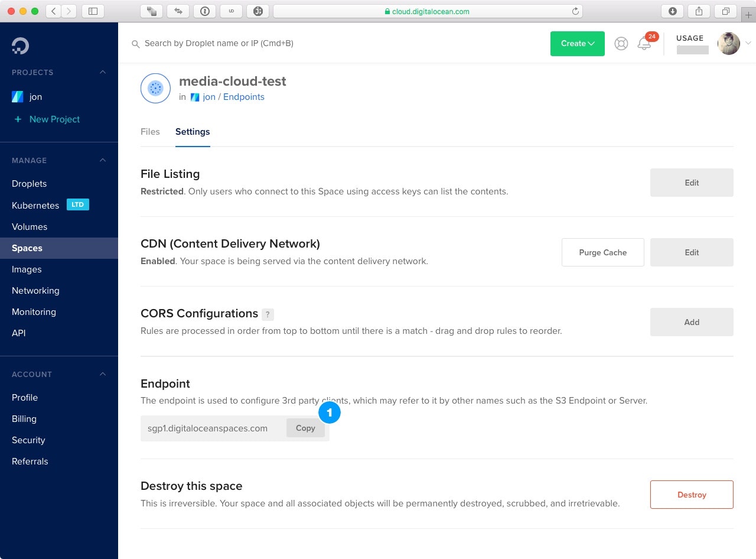The height and width of the screenshot is (559, 756).
Task: Toggle Safari sidebar button
Action: click(x=93, y=11)
